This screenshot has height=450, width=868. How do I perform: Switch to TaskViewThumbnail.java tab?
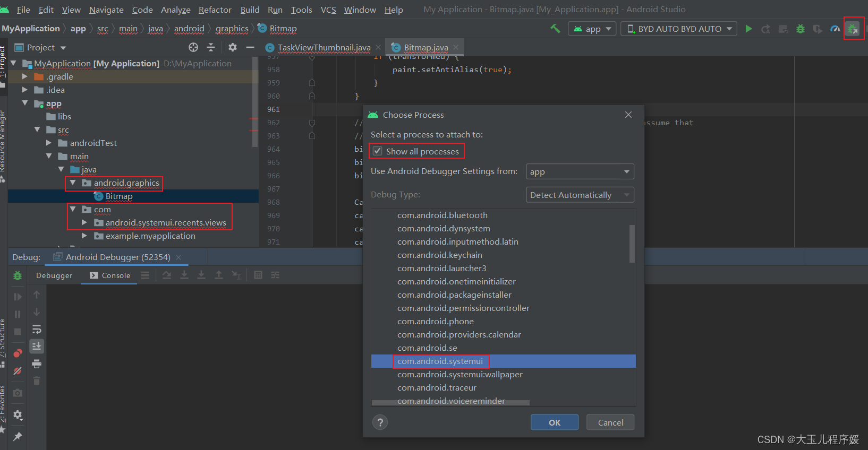(x=324, y=47)
